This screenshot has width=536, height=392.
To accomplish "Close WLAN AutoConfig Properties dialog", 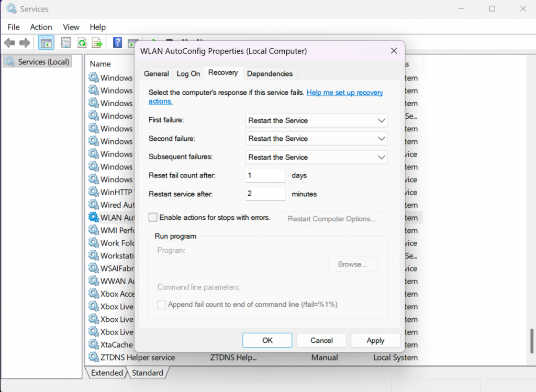I will click(394, 51).
